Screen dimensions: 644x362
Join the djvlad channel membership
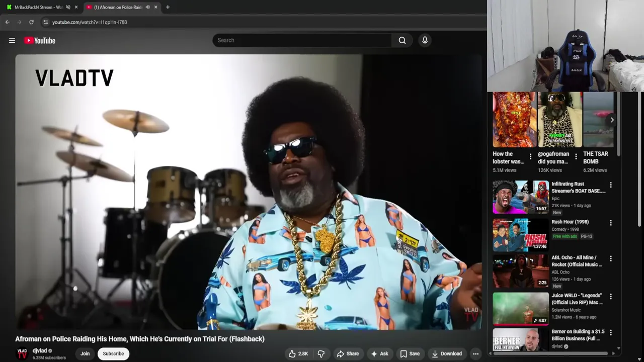point(85,353)
